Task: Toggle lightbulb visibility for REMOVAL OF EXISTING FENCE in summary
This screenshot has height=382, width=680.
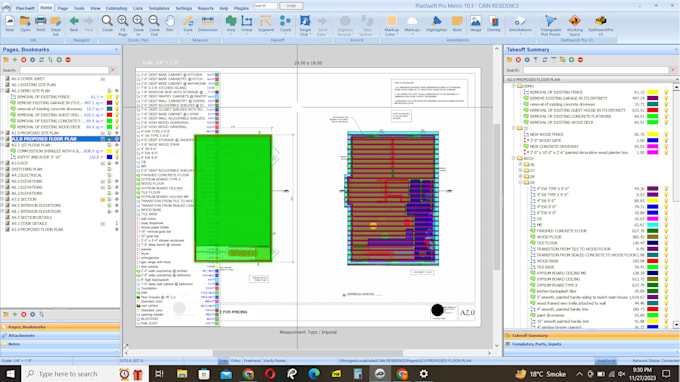Action: click(x=666, y=92)
